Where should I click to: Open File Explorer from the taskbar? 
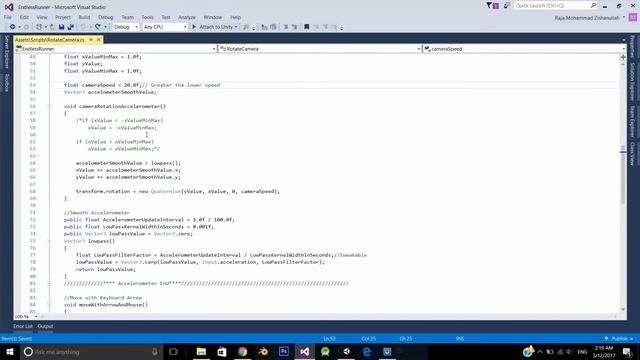point(201,351)
